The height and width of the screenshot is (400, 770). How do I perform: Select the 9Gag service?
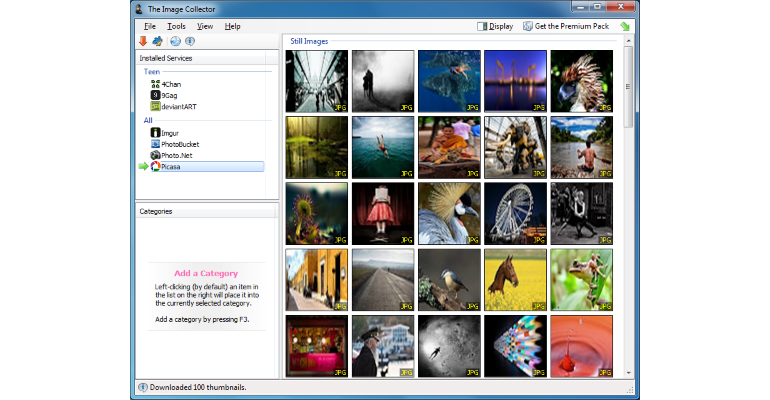coord(170,95)
